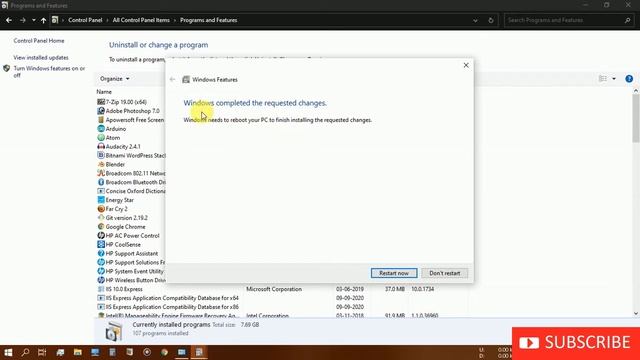The width and height of the screenshot is (640, 360).
Task: Select the Far Cry 2 icon
Action: [101, 209]
